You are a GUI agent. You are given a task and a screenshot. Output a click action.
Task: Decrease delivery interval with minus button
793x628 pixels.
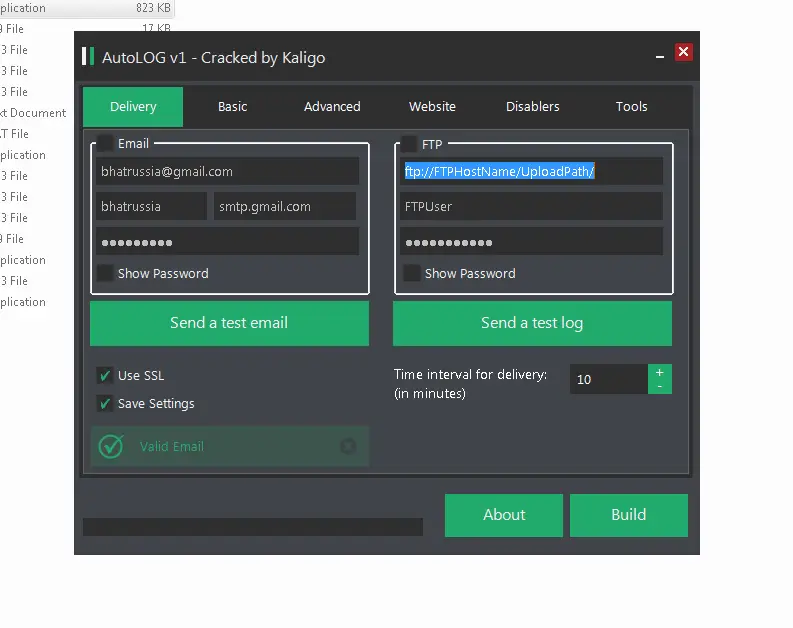pos(660,387)
